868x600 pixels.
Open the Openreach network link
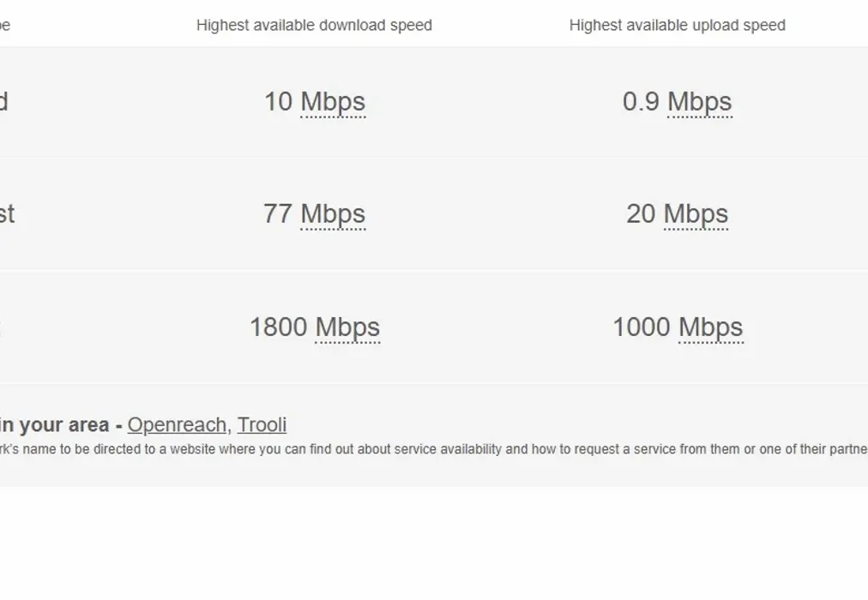click(177, 425)
